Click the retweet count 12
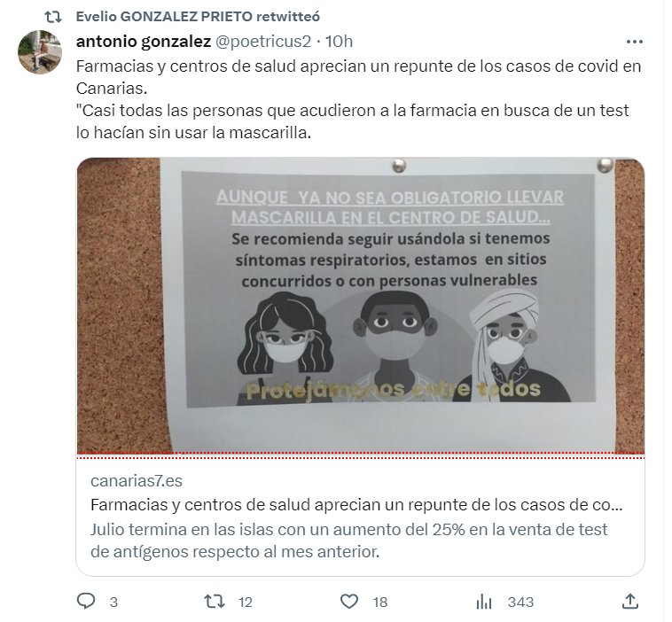The width and height of the screenshot is (672, 622). coord(246,603)
